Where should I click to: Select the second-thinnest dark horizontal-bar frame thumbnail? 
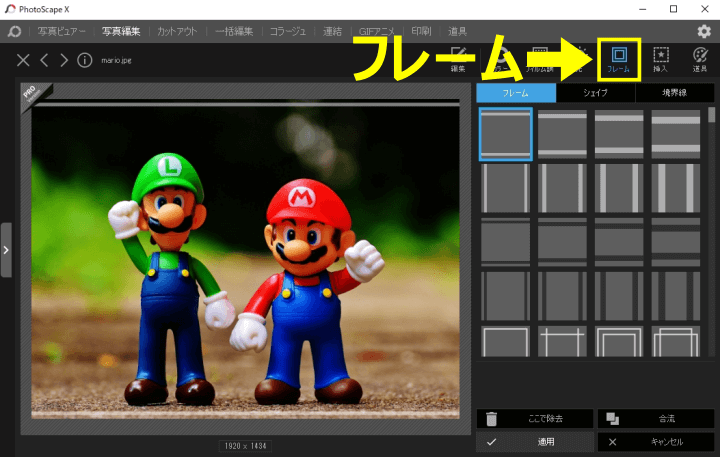coord(562,242)
